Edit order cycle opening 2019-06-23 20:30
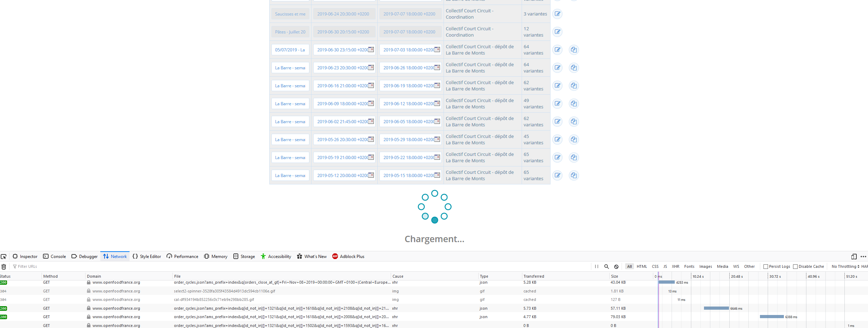 (557, 68)
